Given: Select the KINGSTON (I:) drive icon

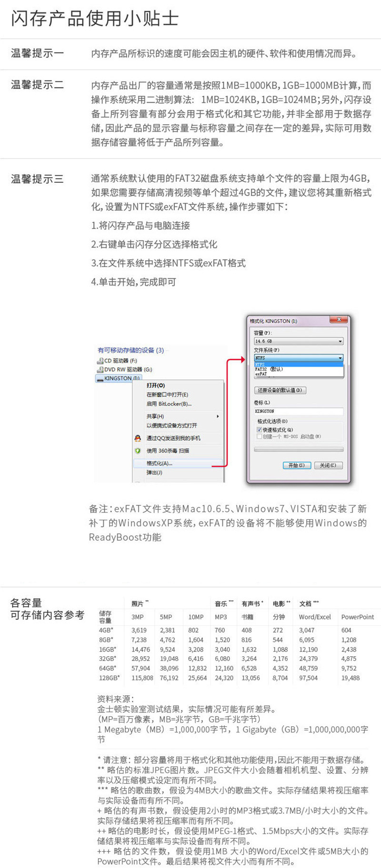Looking at the screenshot, I should pyautogui.click(x=100, y=378).
